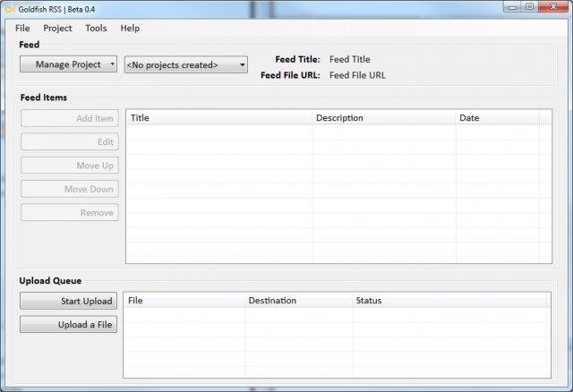Click the Feed File URL value text
Viewport: 573px width, 392px height.
click(357, 75)
